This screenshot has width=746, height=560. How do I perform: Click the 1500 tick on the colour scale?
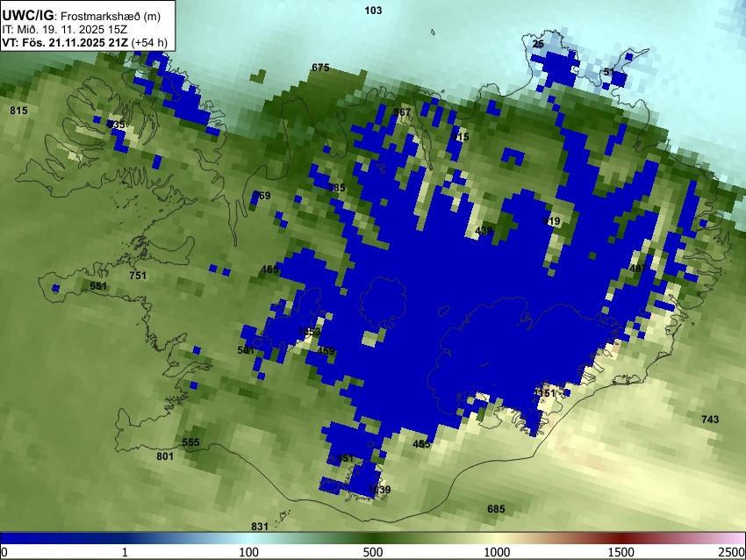[x=621, y=552]
